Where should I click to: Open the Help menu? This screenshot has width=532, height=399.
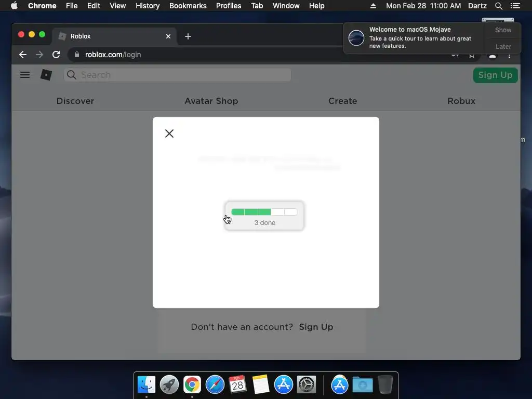(316, 6)
